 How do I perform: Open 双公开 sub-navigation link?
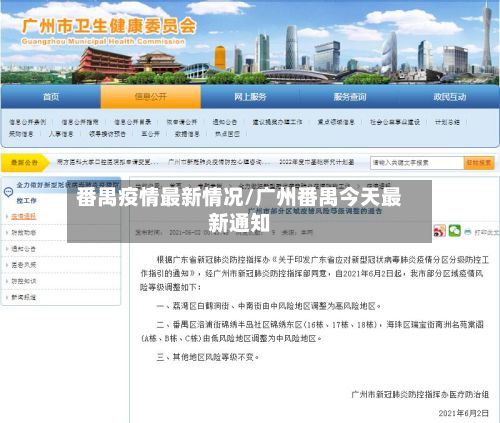[150, 134]
